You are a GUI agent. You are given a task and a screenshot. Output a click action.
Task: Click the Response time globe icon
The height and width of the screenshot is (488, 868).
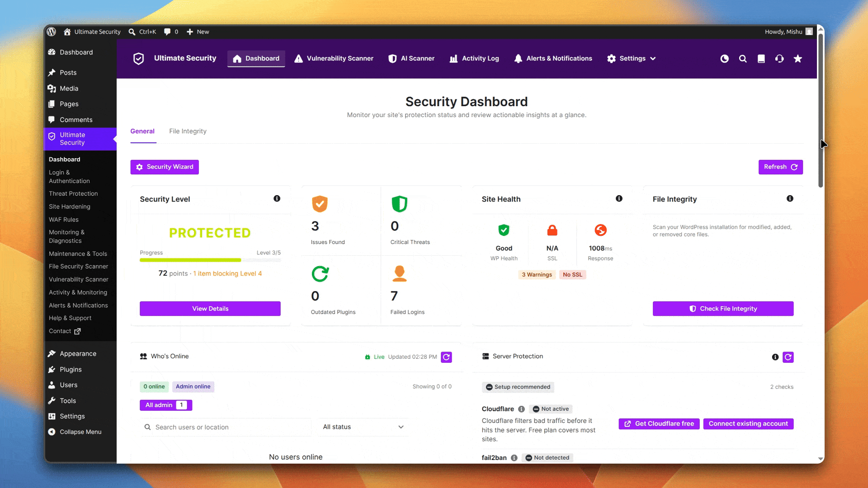[x=600, y=230]
